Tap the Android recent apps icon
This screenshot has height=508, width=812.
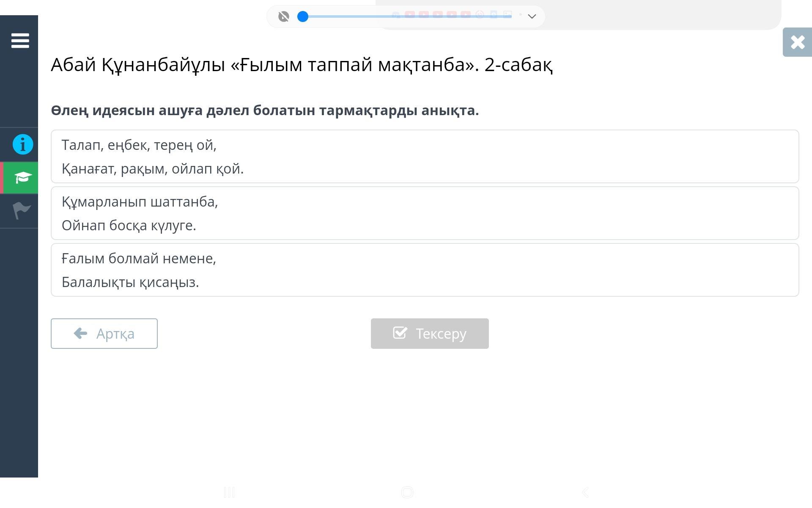click(229, 492)
